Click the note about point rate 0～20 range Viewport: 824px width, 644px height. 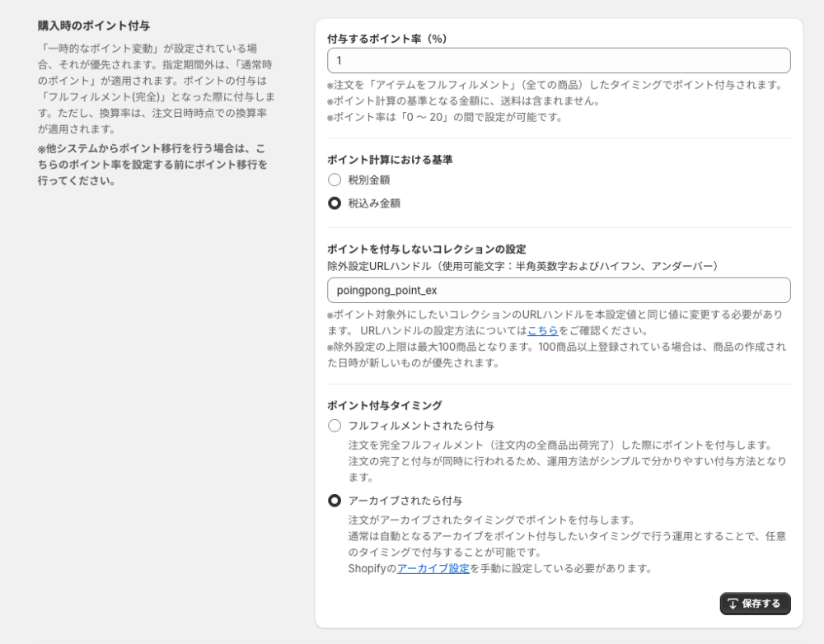click(x=445, y=117)
